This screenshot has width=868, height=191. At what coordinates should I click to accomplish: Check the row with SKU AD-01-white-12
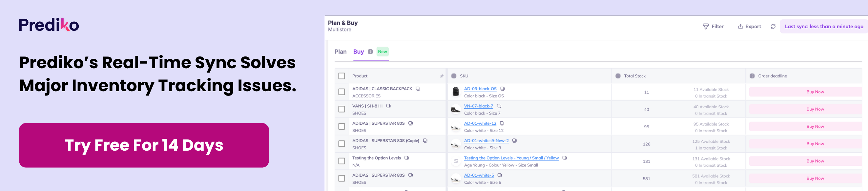coord(342,126)
